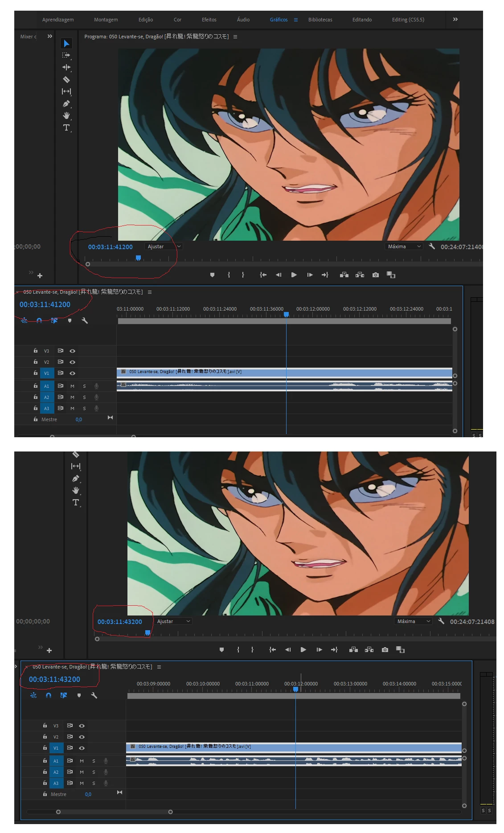The width and height of the screenshot is (504, 833).
Task: Select the Type tool in lower screenshot
Action: tap(76, 502)
